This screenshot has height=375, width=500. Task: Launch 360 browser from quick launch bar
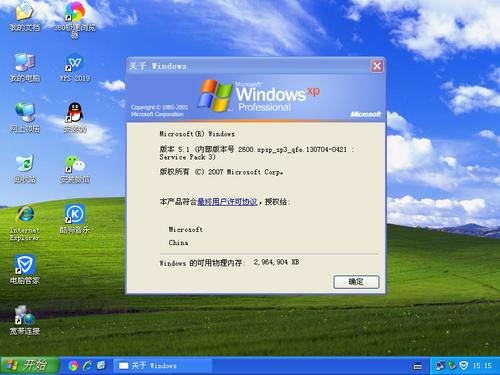pos(73,366)
